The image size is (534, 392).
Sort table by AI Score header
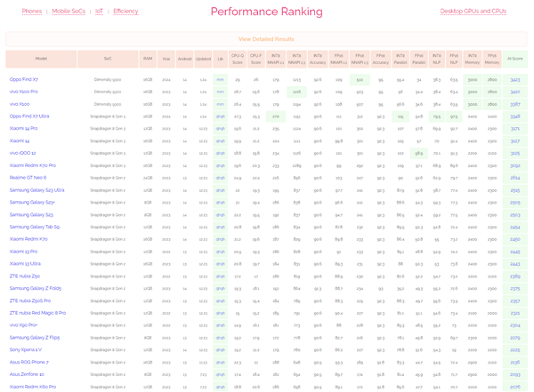[515, 59]
